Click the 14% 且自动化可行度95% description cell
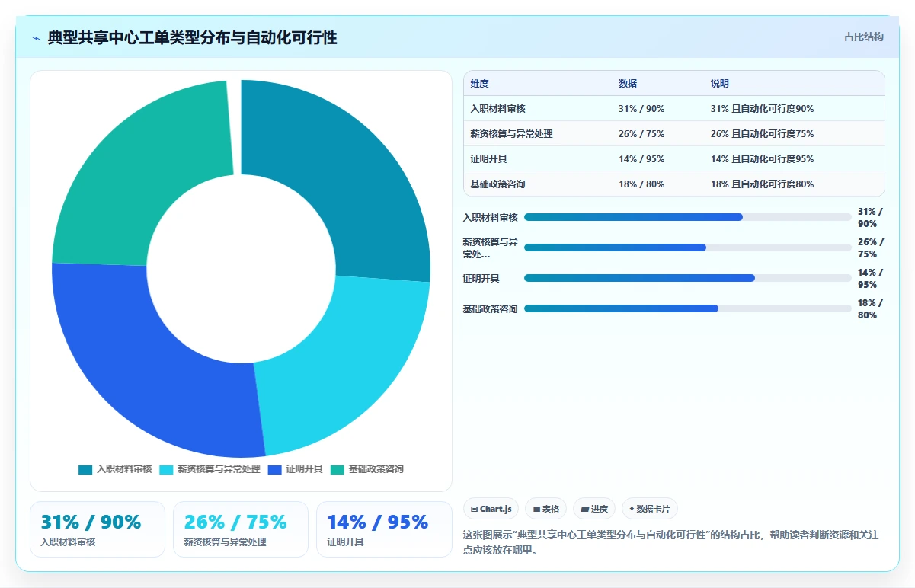The width and height of the screenshot is (915, 588). 762,159
